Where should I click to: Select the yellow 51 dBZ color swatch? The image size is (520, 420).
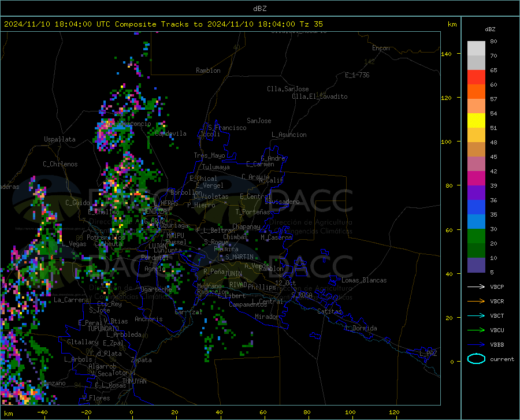476,121
